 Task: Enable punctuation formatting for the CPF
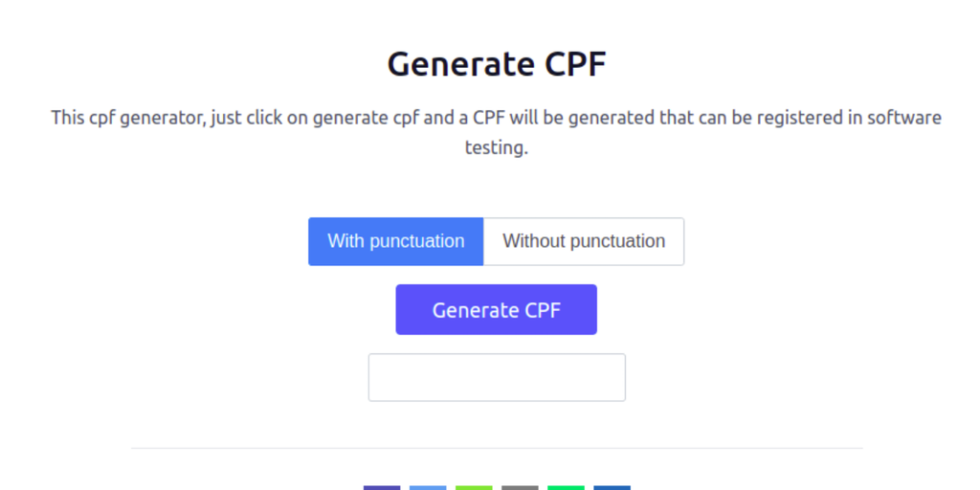[x=395, y=241]
